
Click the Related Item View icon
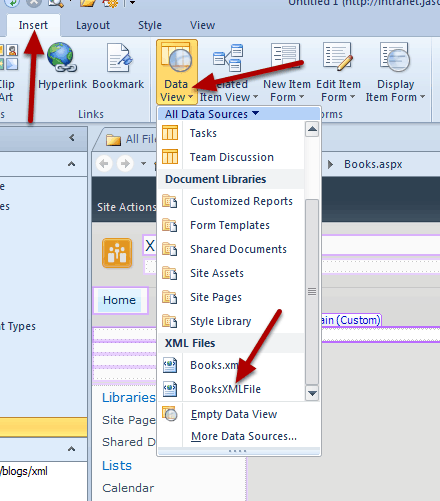(x=228, y=58)
